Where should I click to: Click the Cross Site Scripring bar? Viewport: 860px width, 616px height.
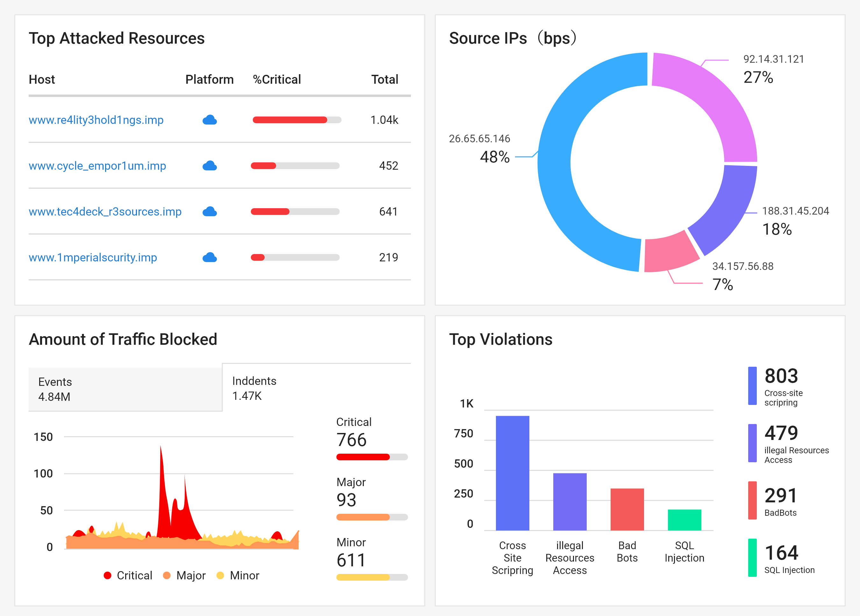[512, 473]
